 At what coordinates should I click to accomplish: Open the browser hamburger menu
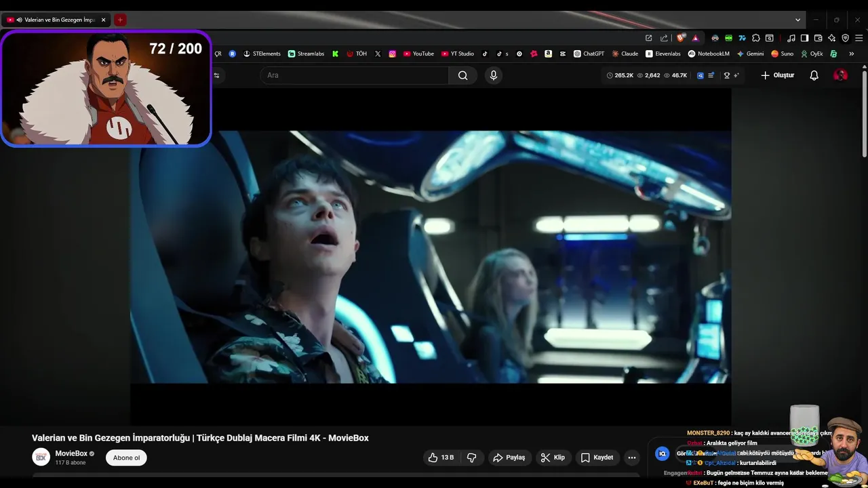[x=859, y=38]
